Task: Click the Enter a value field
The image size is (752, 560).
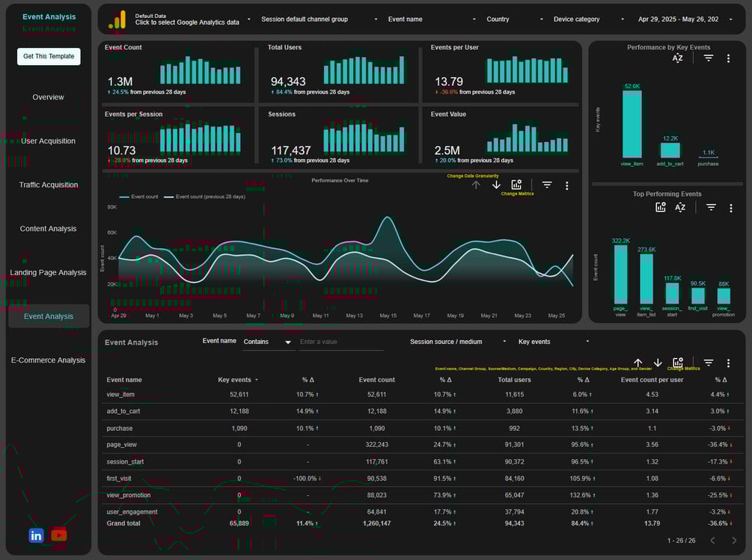Action: click(x=341, y=342)
